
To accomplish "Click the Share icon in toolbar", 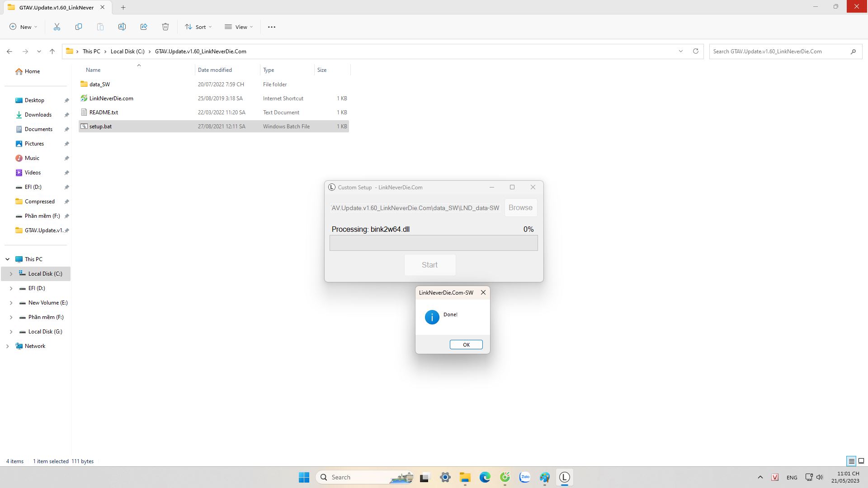I will 144,27.
